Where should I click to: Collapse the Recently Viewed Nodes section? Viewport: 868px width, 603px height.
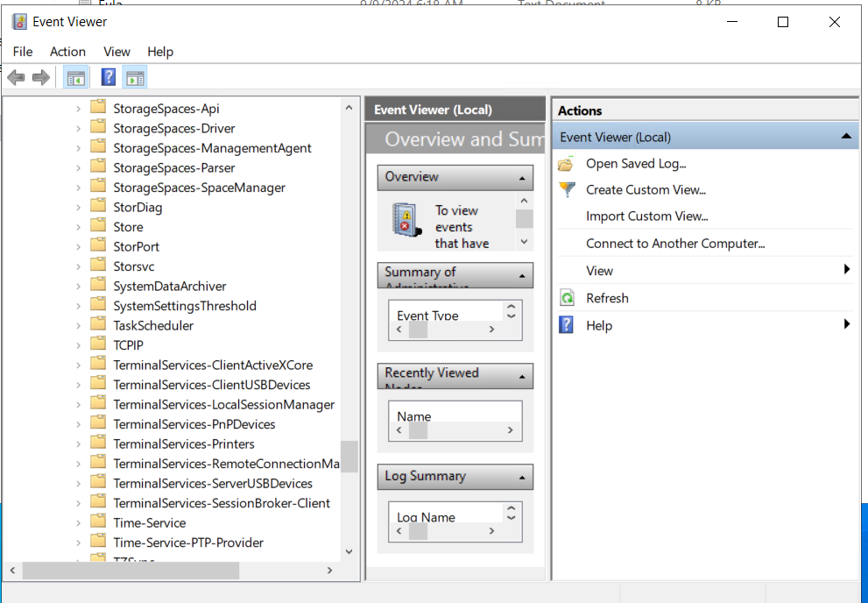tap(522, 377)
